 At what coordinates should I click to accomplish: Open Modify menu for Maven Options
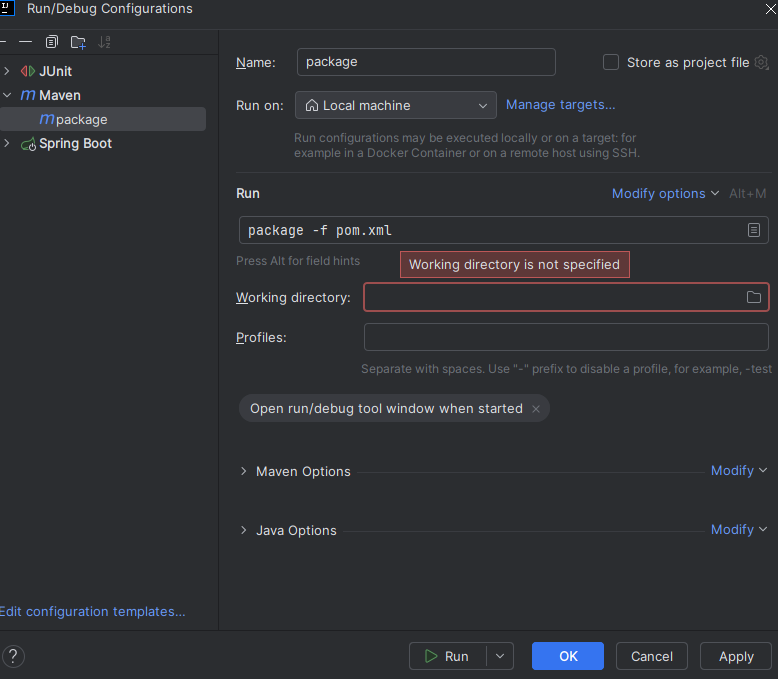pos(739,471)
